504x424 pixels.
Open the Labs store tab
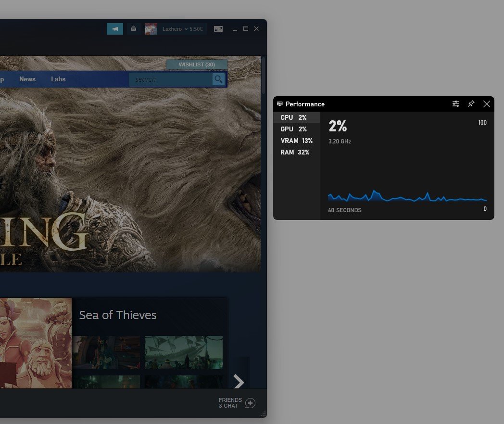click(x=58, y=79)
